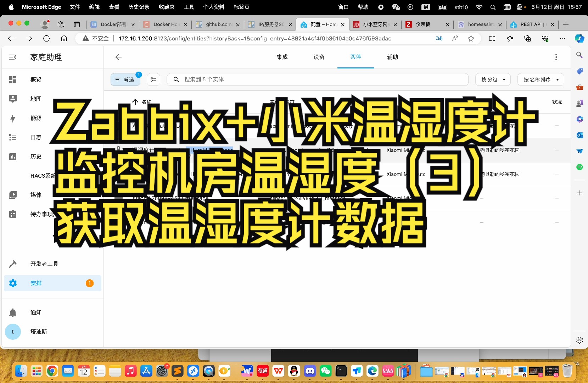
Task: Sort by the 状况 status column
Action: 557,102
